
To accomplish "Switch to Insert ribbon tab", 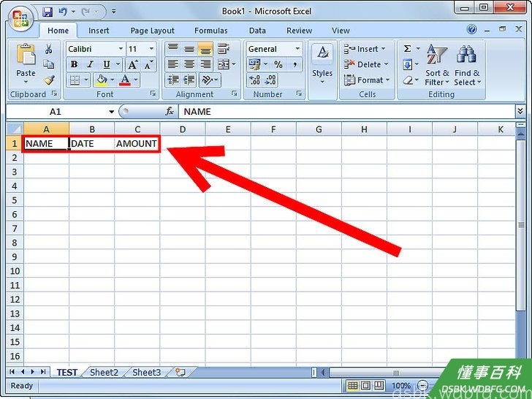I will 99,31.
